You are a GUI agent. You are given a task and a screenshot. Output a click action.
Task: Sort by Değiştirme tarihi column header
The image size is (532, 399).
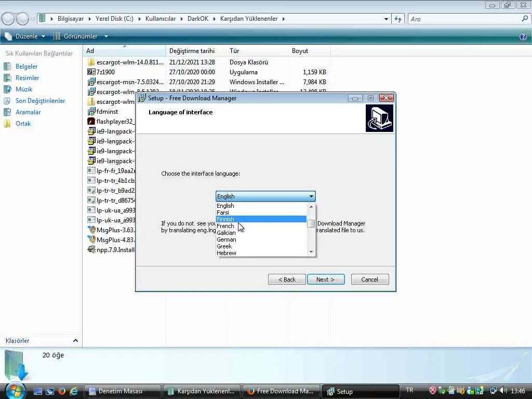click(196, 51)
